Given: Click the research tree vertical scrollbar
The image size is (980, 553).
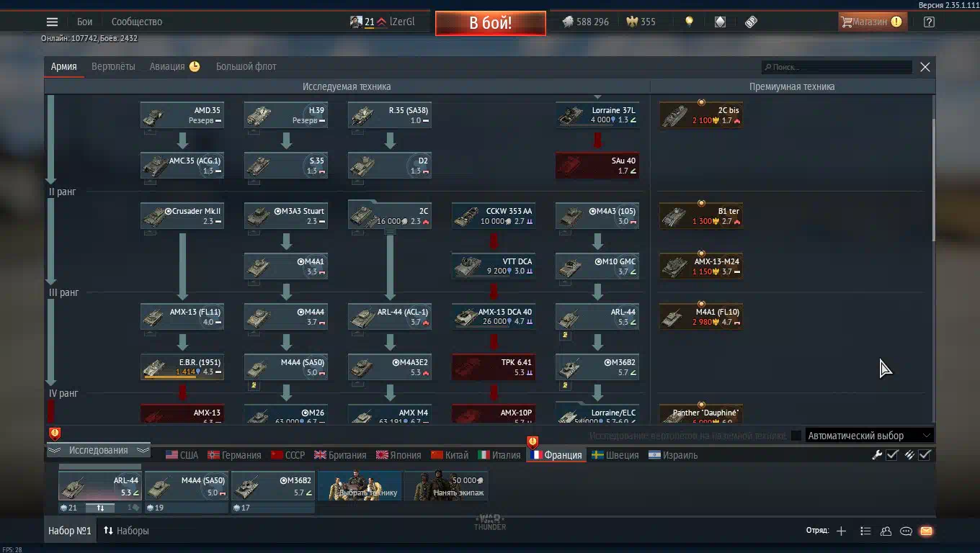Looking at the screenshot, I should pos(933,180).
